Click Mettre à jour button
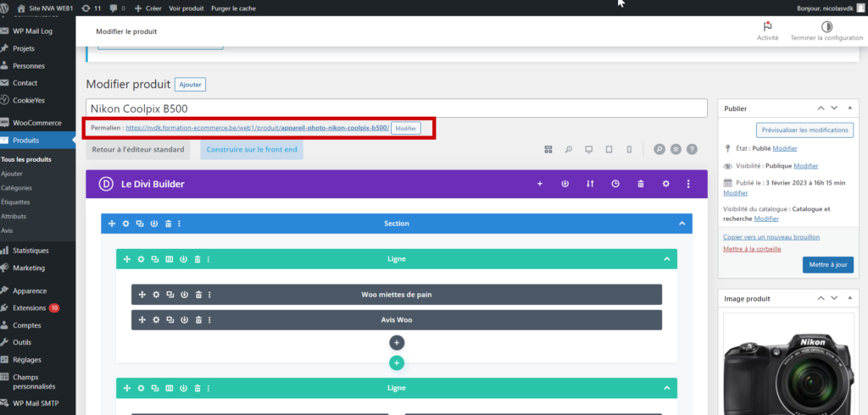868x415 pixels. click(x=827, y=264)
